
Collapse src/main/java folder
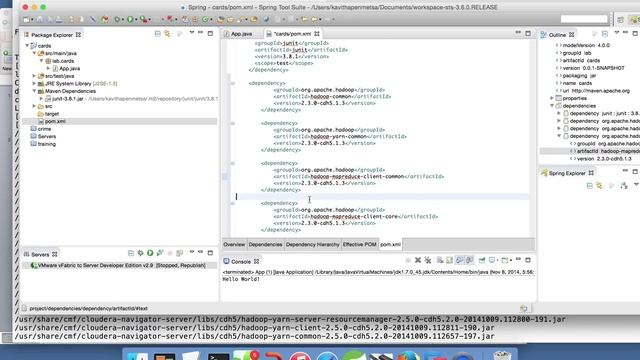34,53
